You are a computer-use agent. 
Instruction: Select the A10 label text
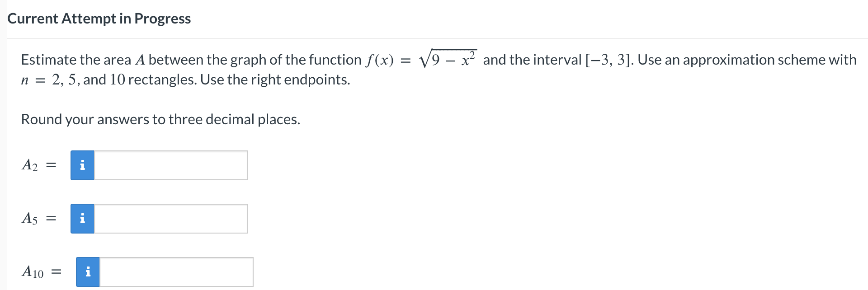pyautogui.click(x=34, y=271)
